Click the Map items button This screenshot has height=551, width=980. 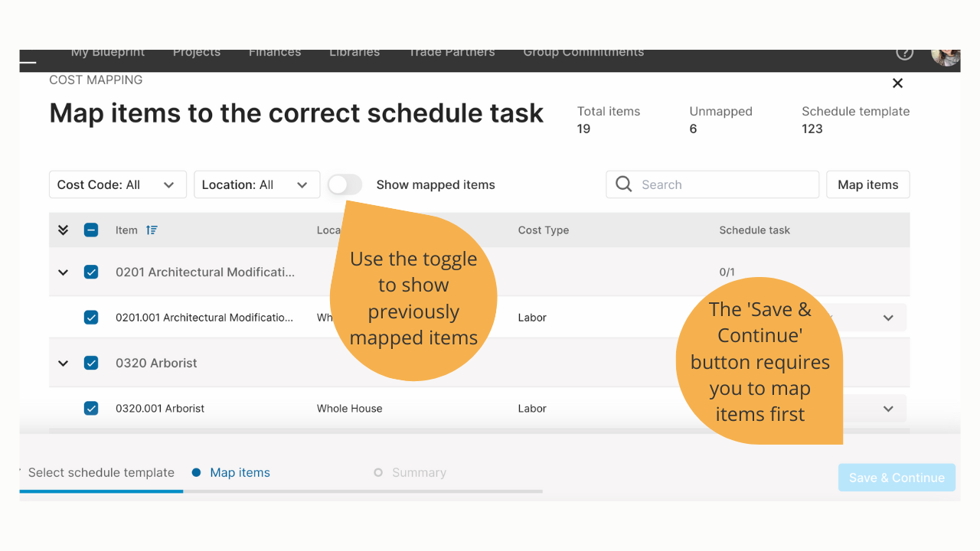point(868,184)
